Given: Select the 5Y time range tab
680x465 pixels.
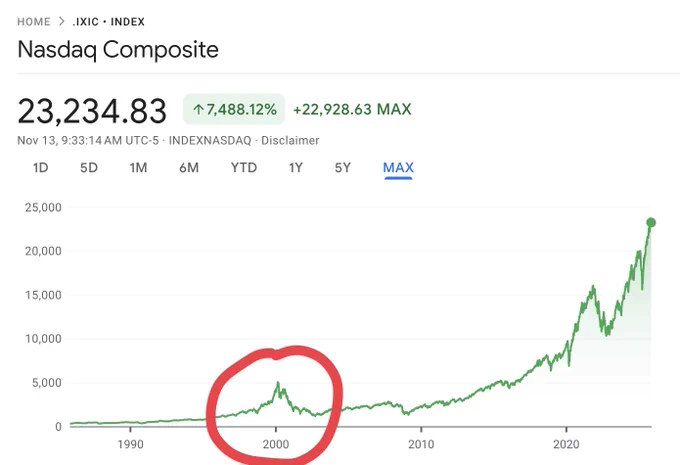Looking at the screenshot, I should 343,167.
